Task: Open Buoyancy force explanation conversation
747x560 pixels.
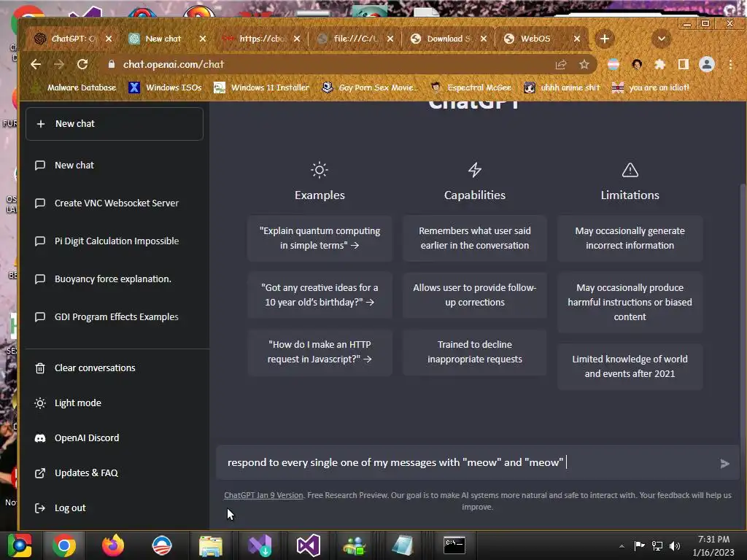Action: (x=115, y=279)
